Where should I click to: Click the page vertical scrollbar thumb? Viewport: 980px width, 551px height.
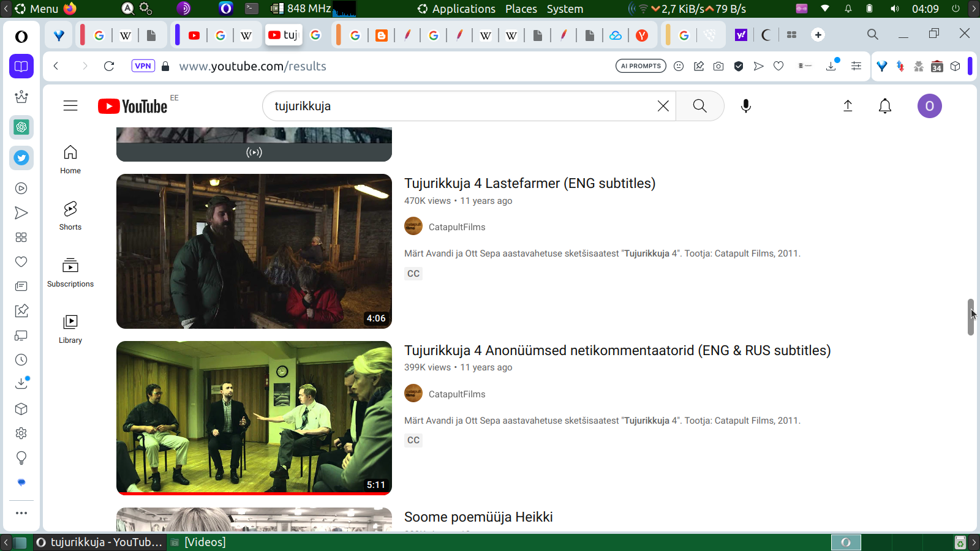(x=971, y=317)
